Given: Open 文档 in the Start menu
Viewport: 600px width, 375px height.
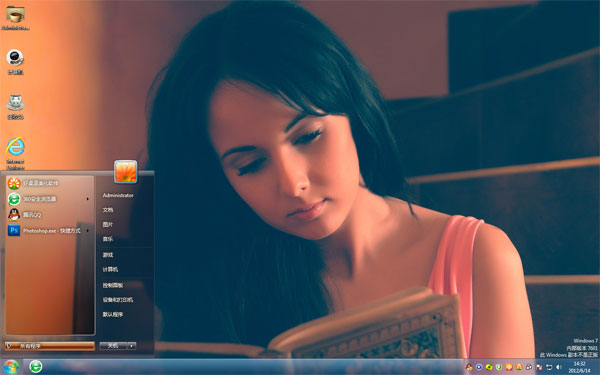Looking at the screenshot, I should (x=108, y=210).
